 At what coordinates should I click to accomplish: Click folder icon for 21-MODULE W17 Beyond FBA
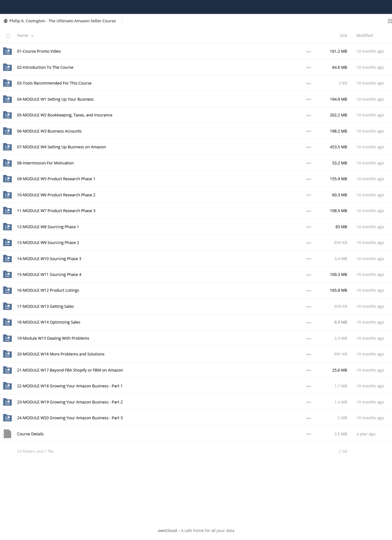point(7,370)
